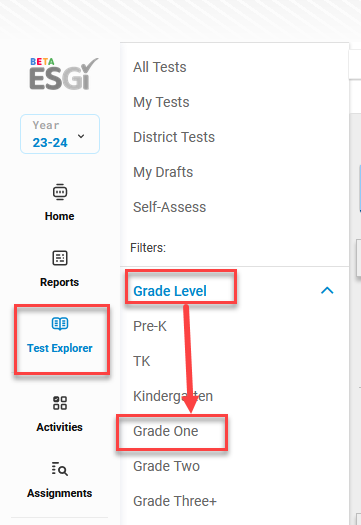The width and height of the screenshot is (361, 525).
Task: Filter by Kindergarten grade level
Action: pos(173,396)
